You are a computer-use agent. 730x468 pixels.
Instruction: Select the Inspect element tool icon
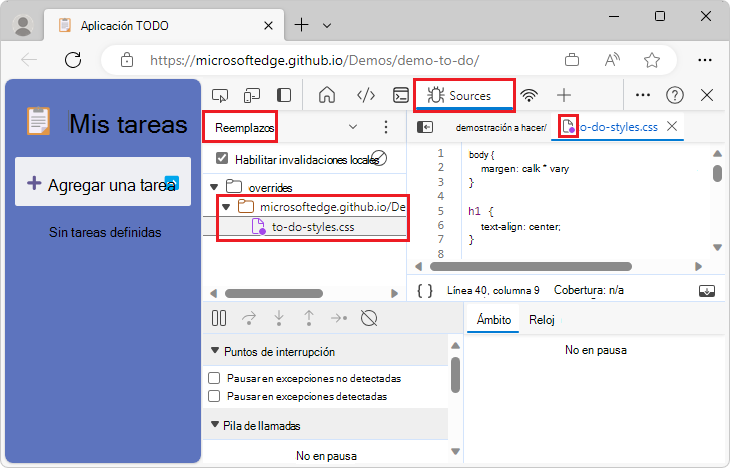[x=220, y=95]
